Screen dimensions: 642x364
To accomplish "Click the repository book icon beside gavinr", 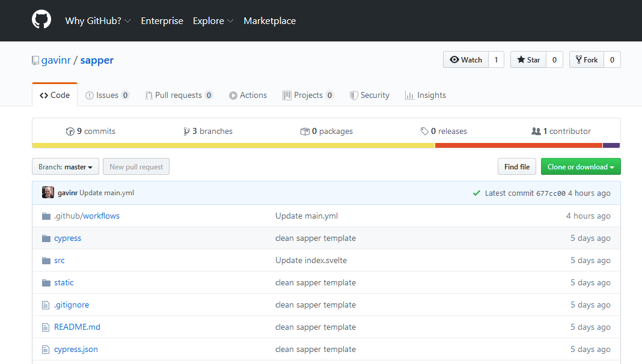I will coord(35,61).
